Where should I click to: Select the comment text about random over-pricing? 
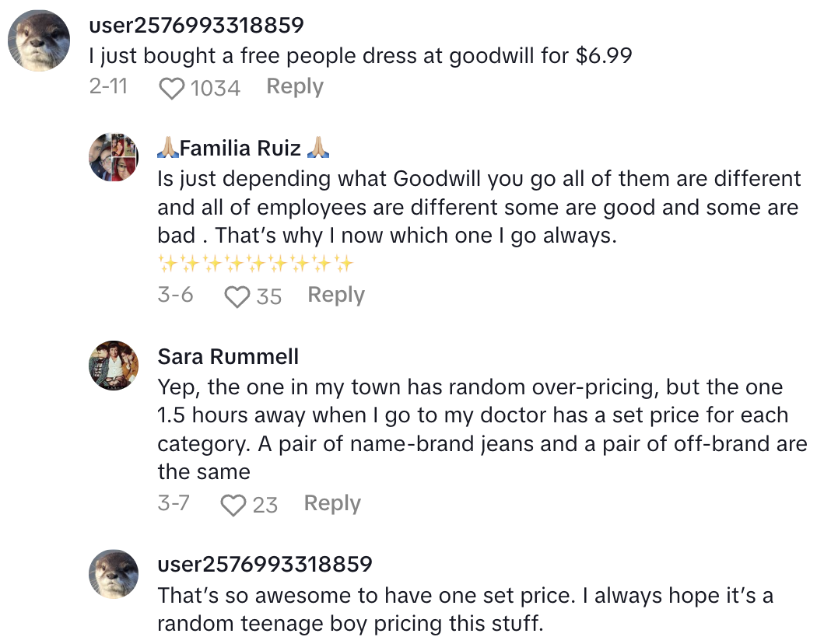(482, 429)
